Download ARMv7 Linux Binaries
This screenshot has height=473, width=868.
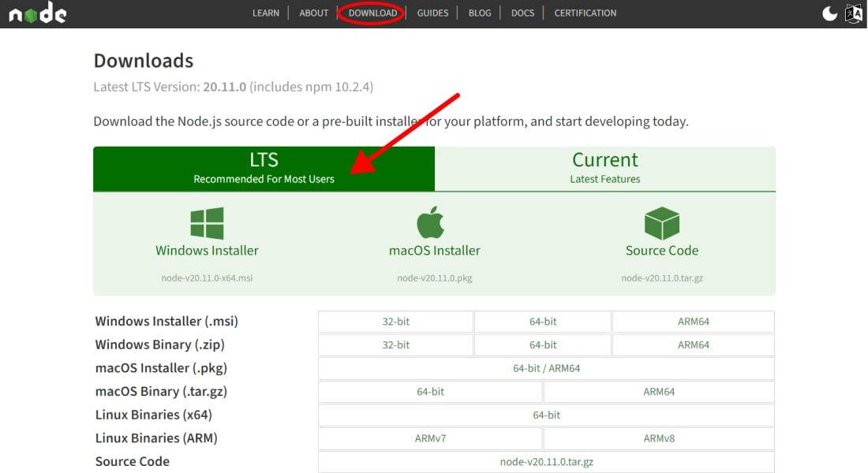click(x=431, y=438)
